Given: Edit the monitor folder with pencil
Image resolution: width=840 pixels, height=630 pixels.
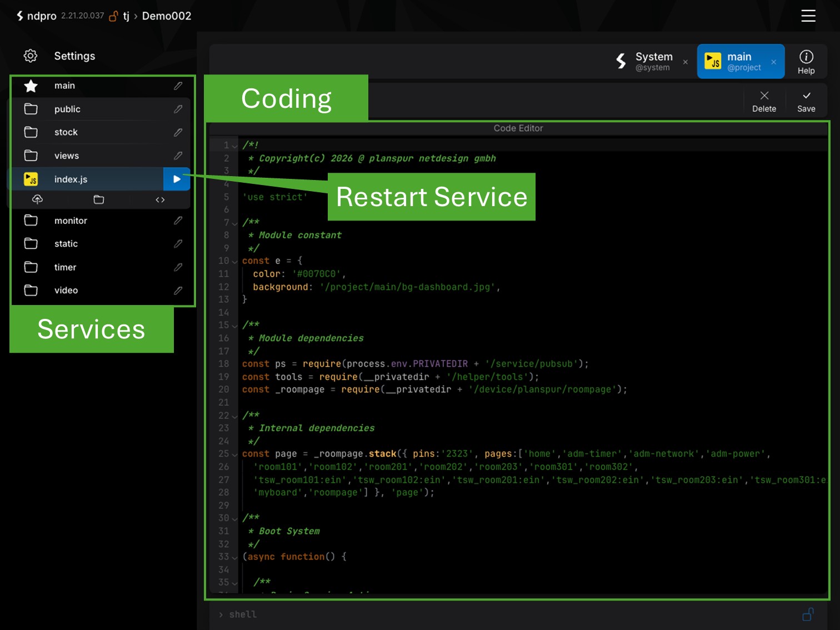Looking at the screenshot, I should 178,221.
